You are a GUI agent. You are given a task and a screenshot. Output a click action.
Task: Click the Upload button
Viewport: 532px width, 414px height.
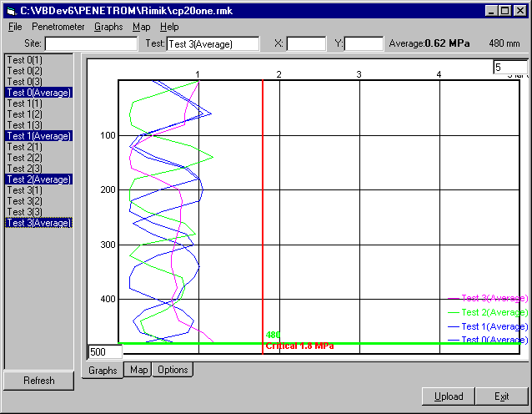(x=449, y=396)
